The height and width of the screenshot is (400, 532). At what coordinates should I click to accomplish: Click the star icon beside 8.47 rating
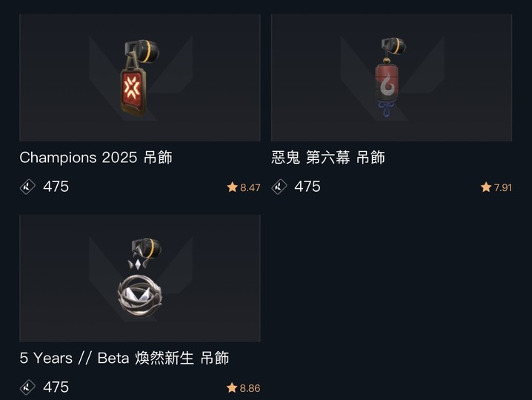[233, 187]
